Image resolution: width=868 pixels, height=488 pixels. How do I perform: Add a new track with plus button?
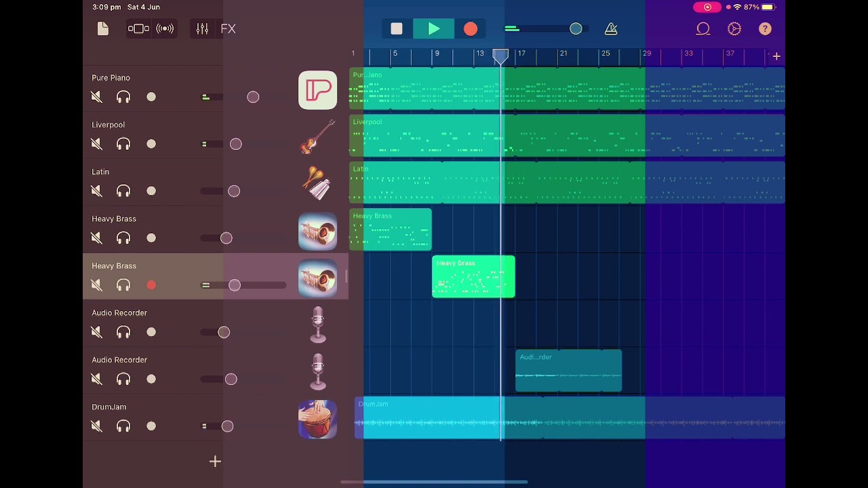tap(215, 462)
